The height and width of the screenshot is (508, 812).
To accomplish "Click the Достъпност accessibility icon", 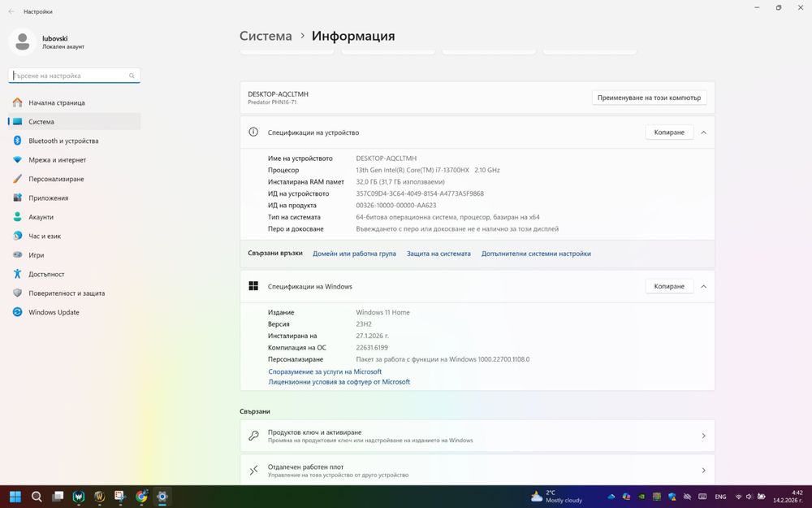I will (18, 274).
